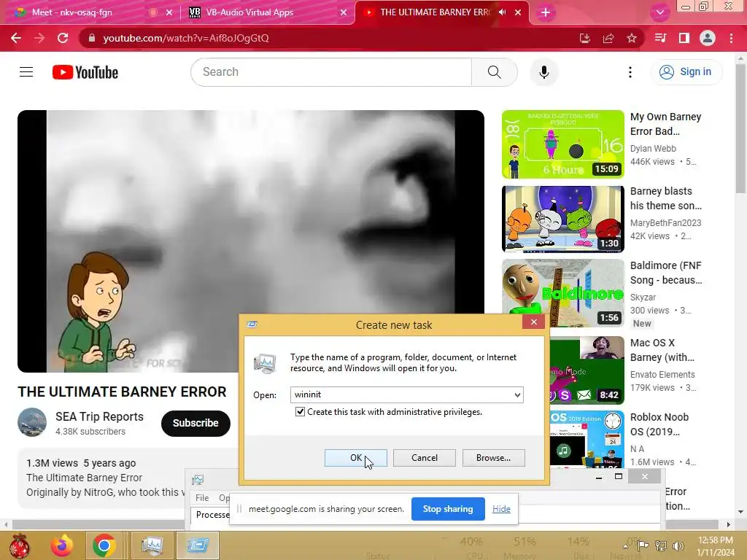The width and height of the screenshot is (747, 560).
Task: Open My Own Barney Error video thumbnail
Action: pyautogui.click(x=562, y=144)
